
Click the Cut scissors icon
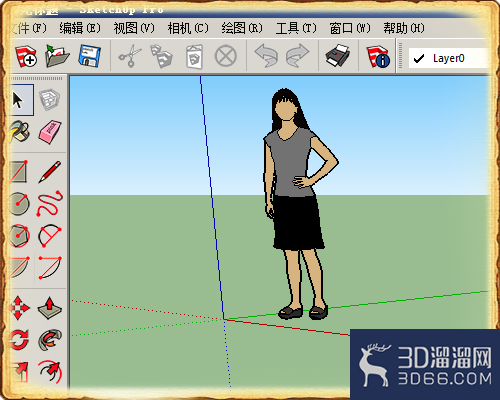click(130, 56)
